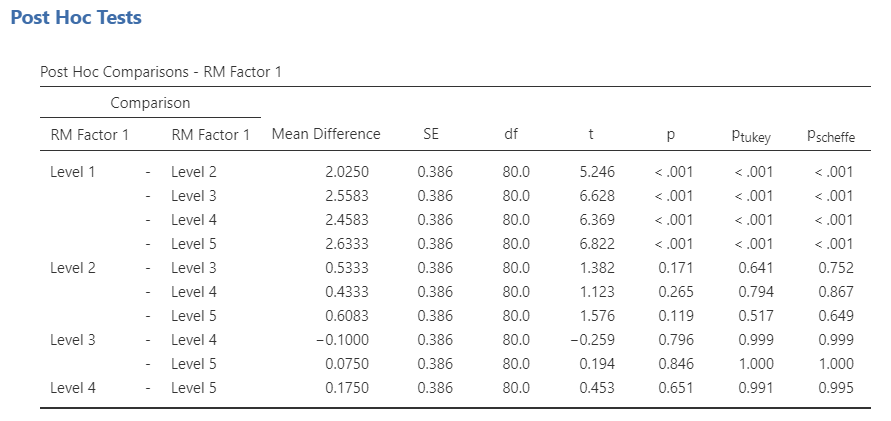Select the df column header

click(x=512, y=135)
